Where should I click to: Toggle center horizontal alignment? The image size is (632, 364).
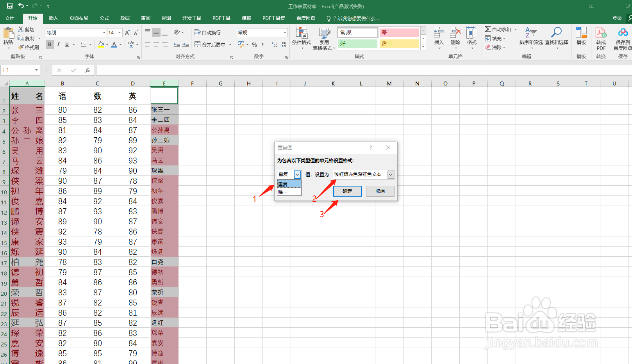point(156,44)
